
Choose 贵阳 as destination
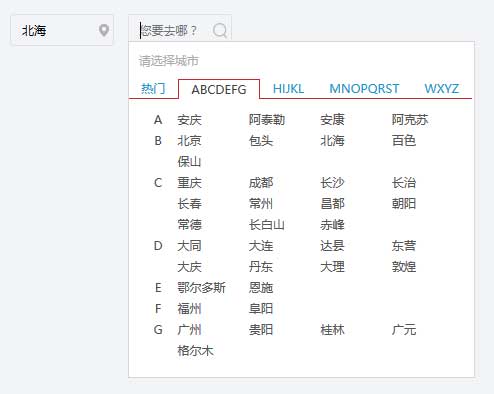click(x=261, y=330)
